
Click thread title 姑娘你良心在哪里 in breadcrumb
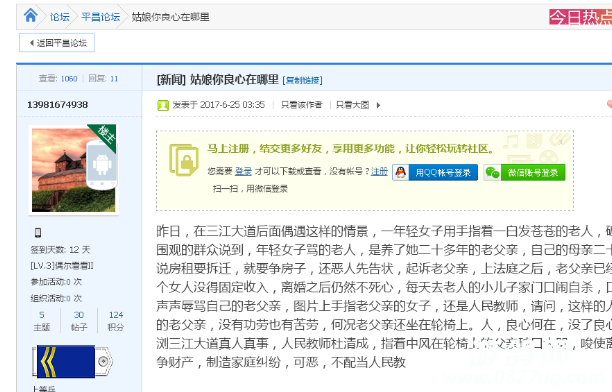coord(171,17)
